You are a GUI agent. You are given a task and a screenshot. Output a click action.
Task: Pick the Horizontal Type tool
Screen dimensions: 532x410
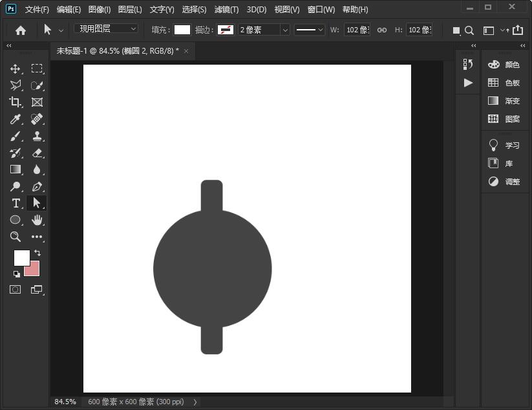pos(16,203)
